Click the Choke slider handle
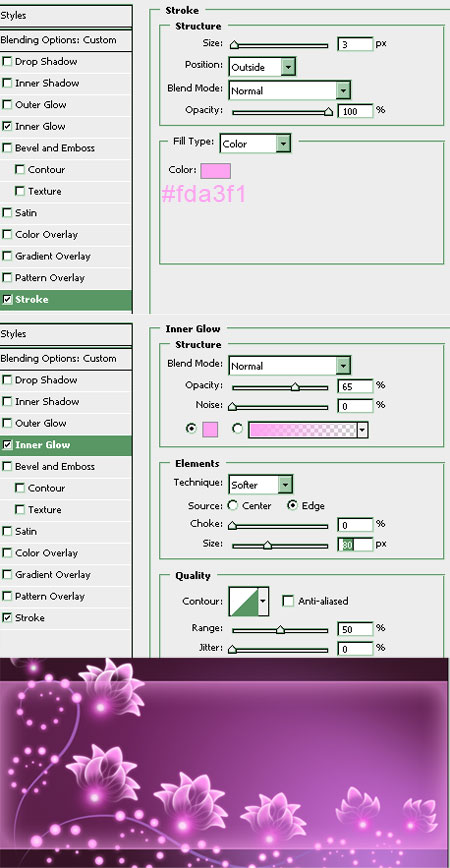450x868 pixels. 232,525
